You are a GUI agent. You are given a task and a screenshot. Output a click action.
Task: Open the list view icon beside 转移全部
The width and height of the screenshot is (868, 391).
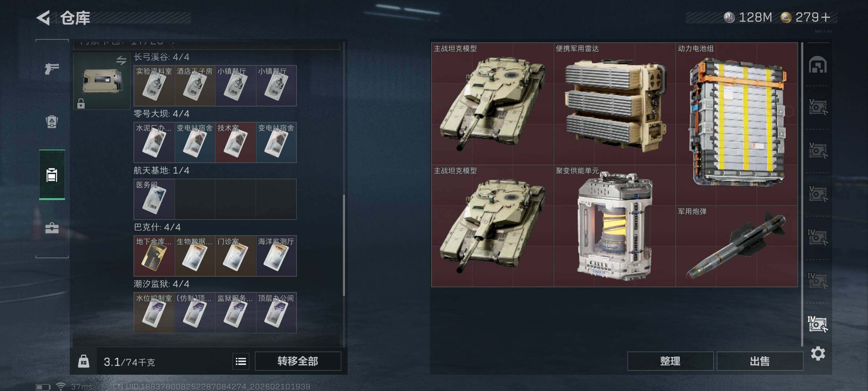coord(241,361)
